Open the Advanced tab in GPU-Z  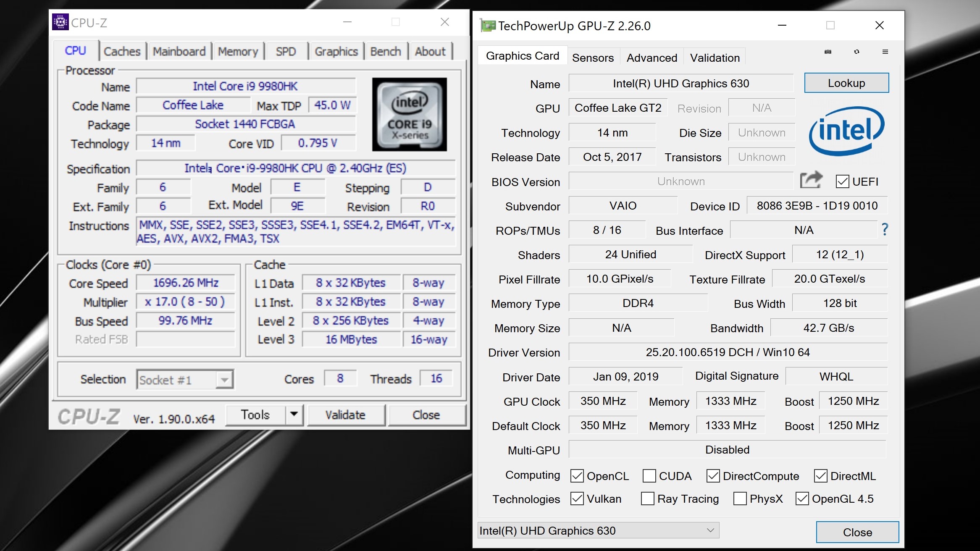652,58
